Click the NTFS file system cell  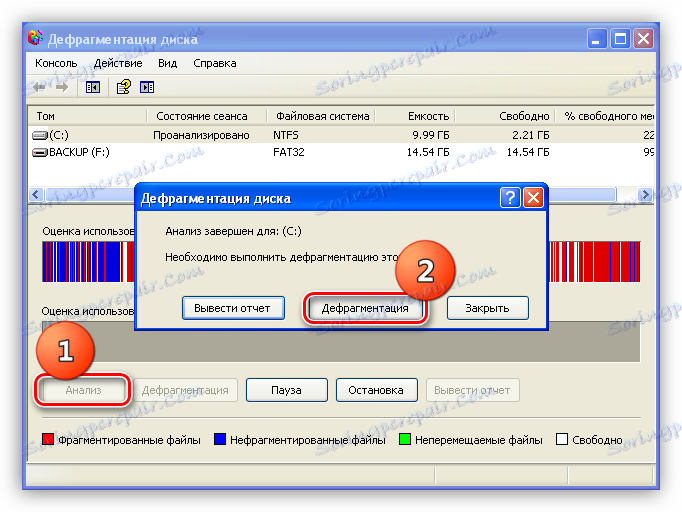click(286, 135)
